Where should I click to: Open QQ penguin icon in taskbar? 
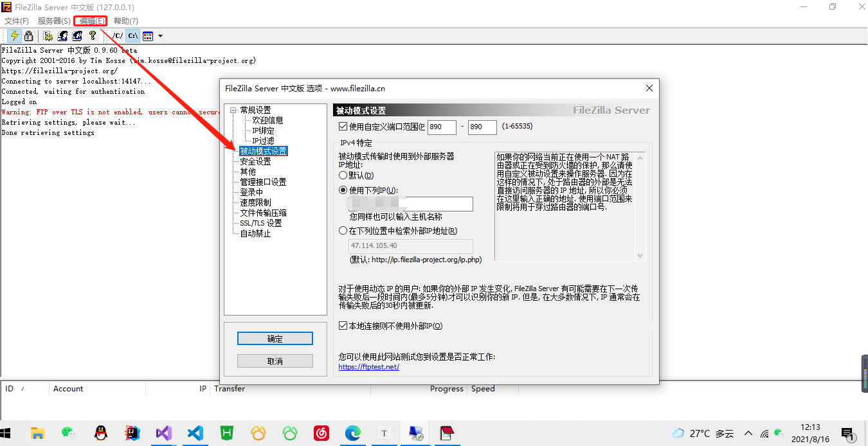point(101,433)
